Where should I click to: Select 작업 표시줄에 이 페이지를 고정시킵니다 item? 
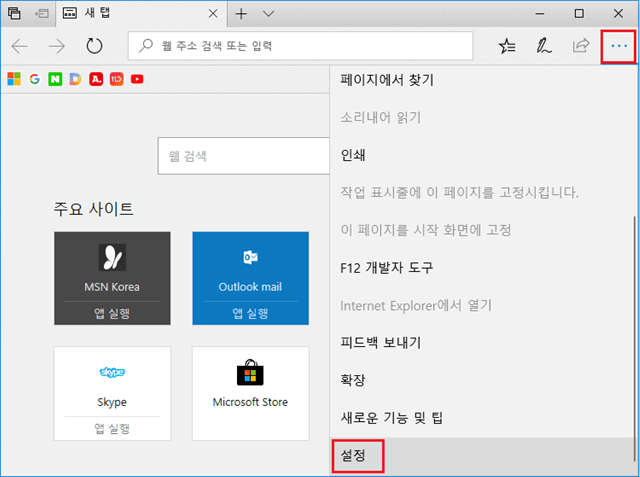click(481, 193)
